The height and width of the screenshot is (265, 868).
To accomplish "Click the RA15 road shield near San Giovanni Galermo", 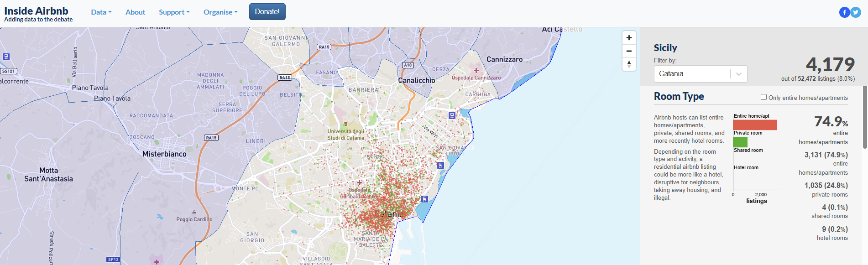I will point(324,47).
